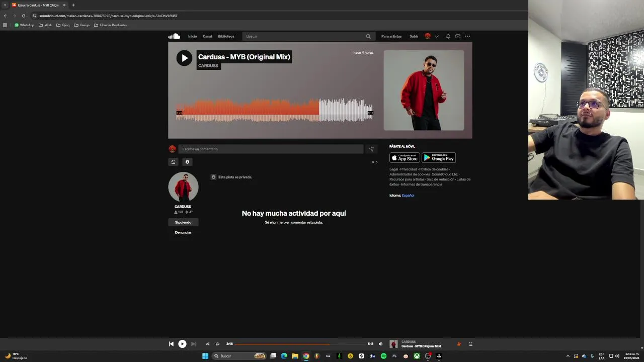Open Política de cookies link
The image size is (644, 362).
coord(434,169)
